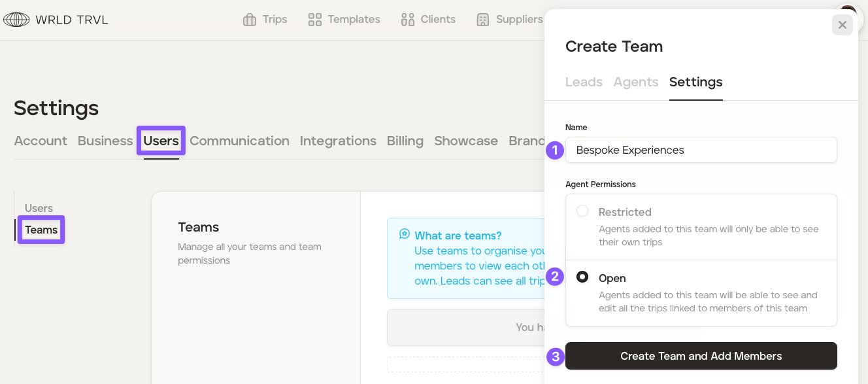Click the Trips suitcase icon

point(249,20)
